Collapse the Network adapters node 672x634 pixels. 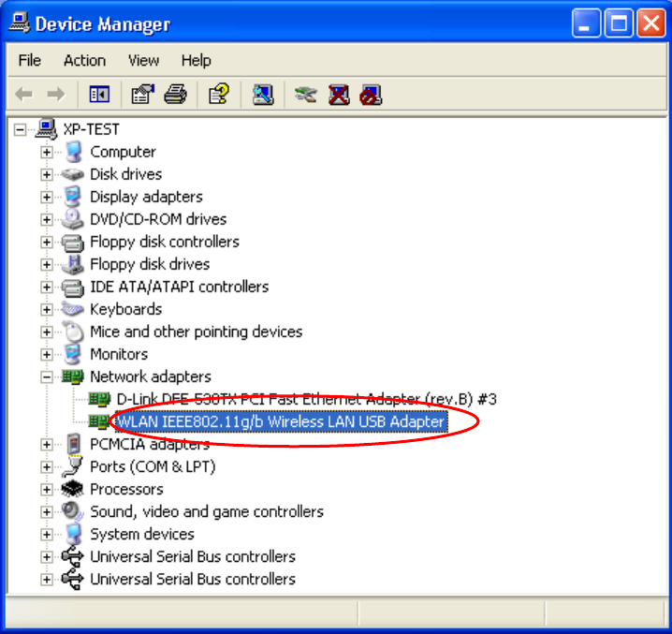point(46,377)
